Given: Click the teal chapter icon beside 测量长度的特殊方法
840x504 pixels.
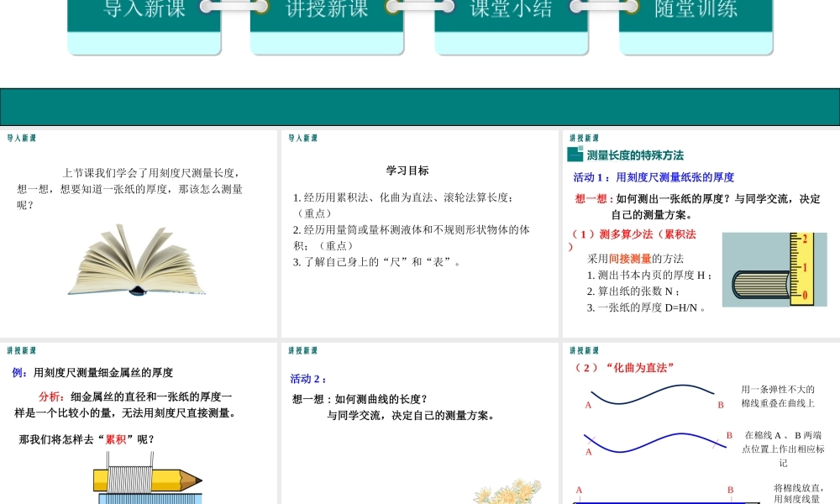Looking at the screenshot, I should [x=576, y=155].
